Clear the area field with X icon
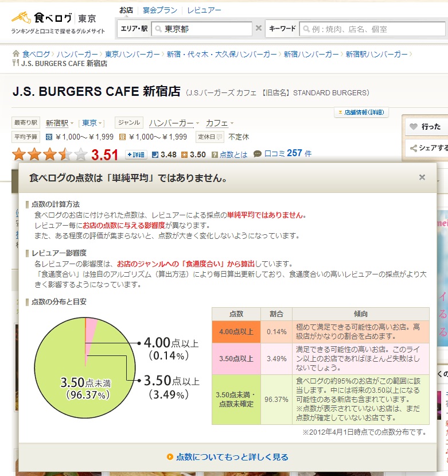This screenshot has width=448, height=476. (259, 28)
